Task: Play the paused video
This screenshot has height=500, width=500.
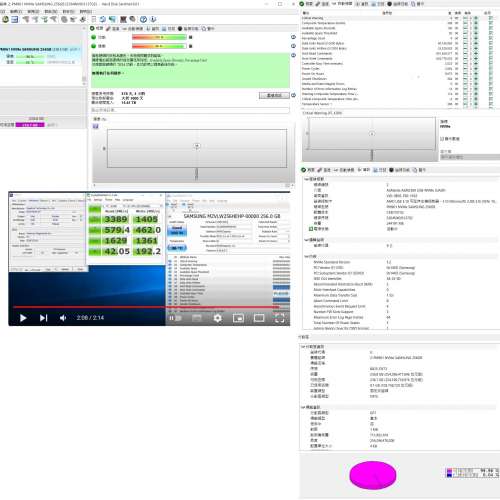Action: pos(23,318)
